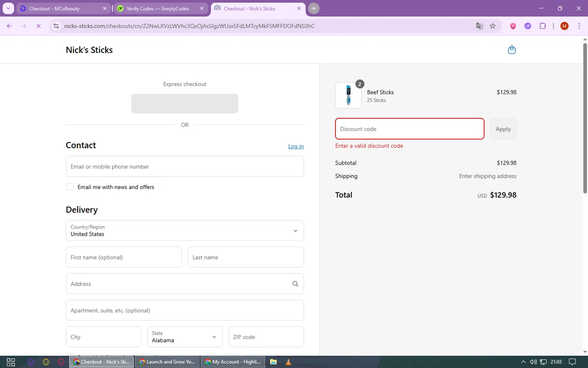The height and width of the screenshot is (368, 588).
Task: Expand the State dropdown showing Alabama
Action: pyautogui.click(x=185, y=337)
